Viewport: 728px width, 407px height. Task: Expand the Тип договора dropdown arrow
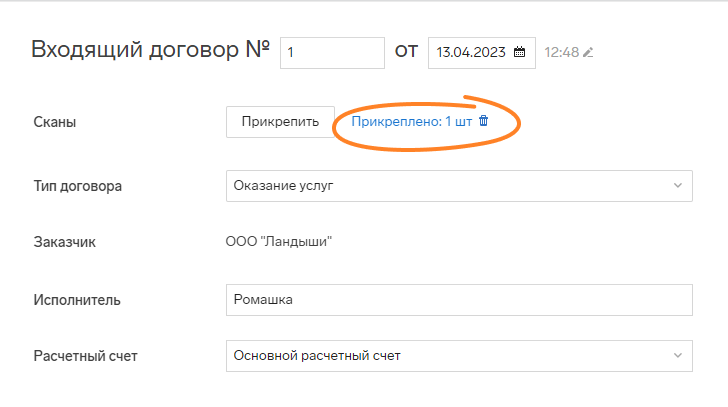pyautogui.click(x=677, y=186)
